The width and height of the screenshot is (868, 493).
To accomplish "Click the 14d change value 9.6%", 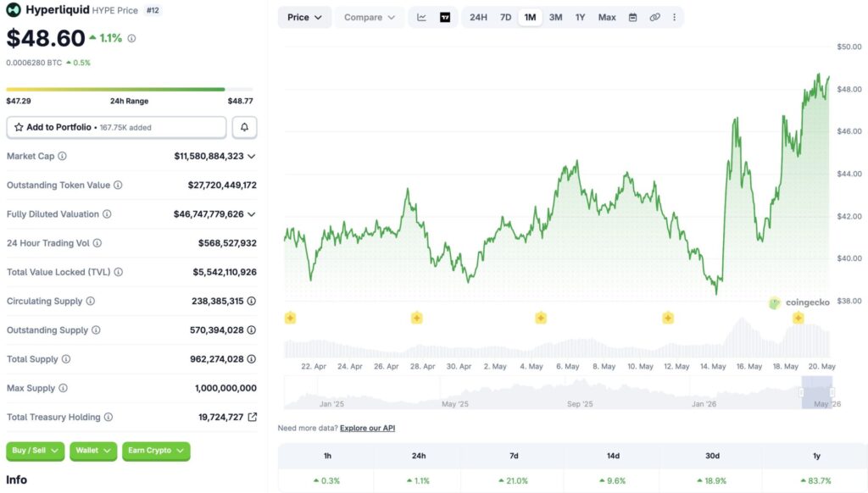I will [x=612, y=481].
